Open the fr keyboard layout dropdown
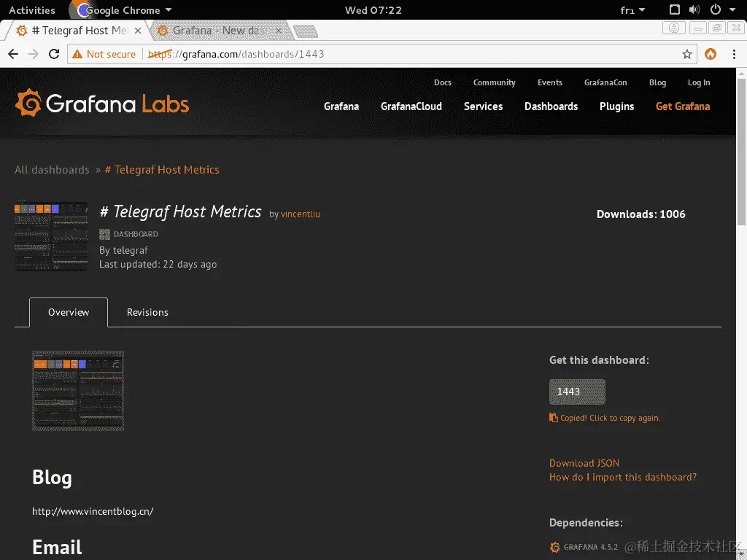The height and width of the screenshot is (560, 747). point(632,10)
